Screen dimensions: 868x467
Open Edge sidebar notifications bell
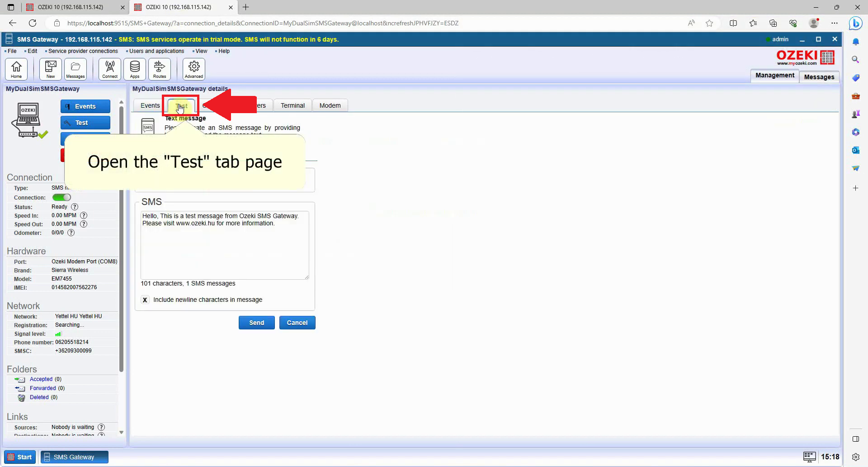(855, 42)
